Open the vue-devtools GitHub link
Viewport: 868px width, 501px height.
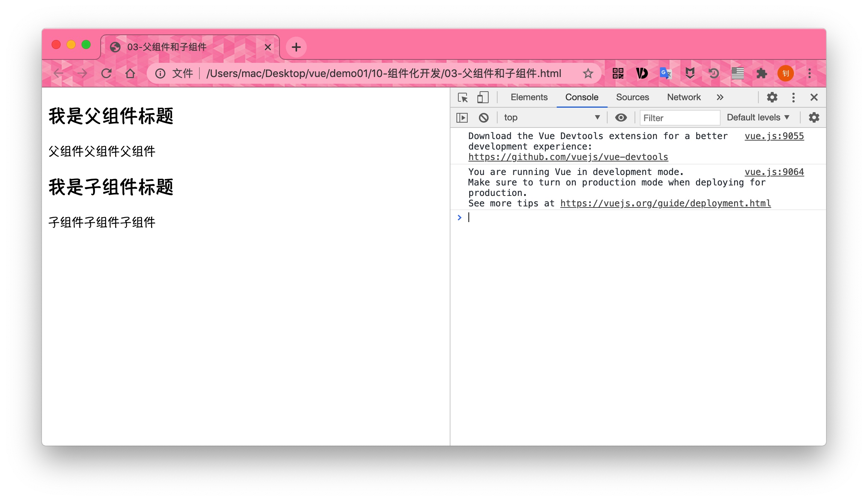(568, 157)
